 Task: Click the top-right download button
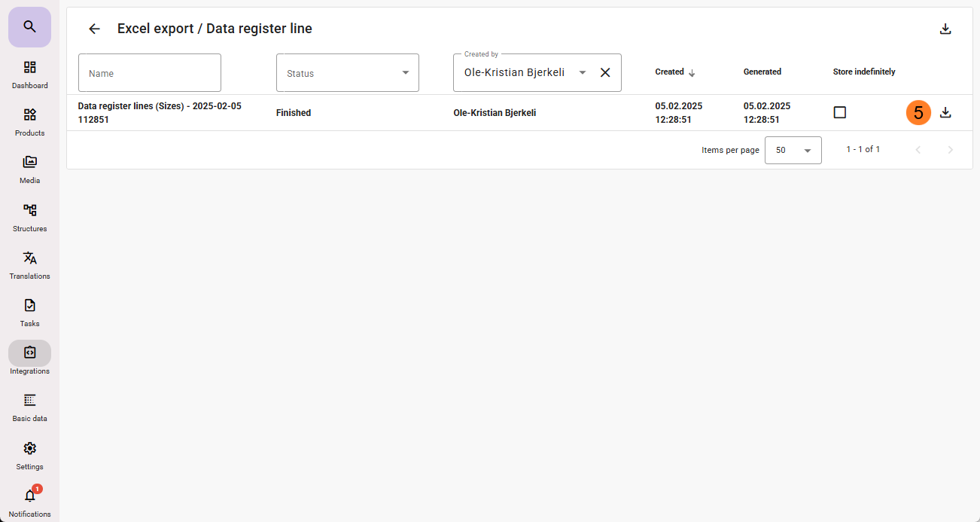pyautogui.click(x=945, y=29)
